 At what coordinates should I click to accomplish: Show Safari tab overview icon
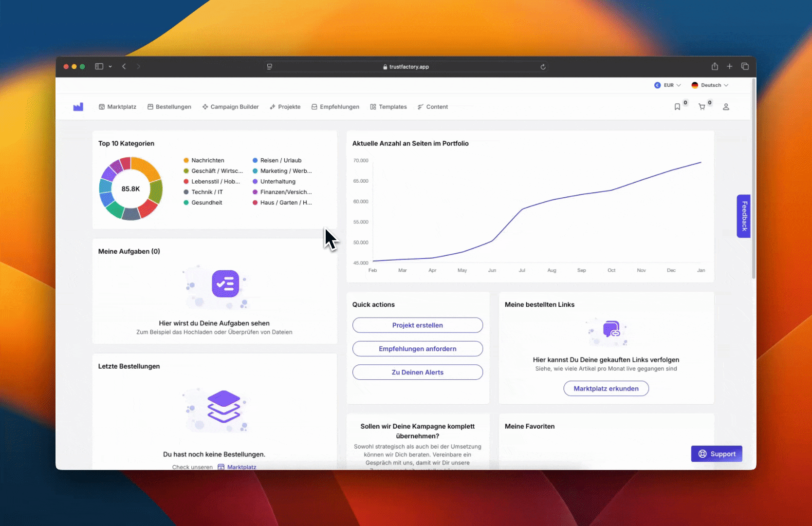(745, 66)
